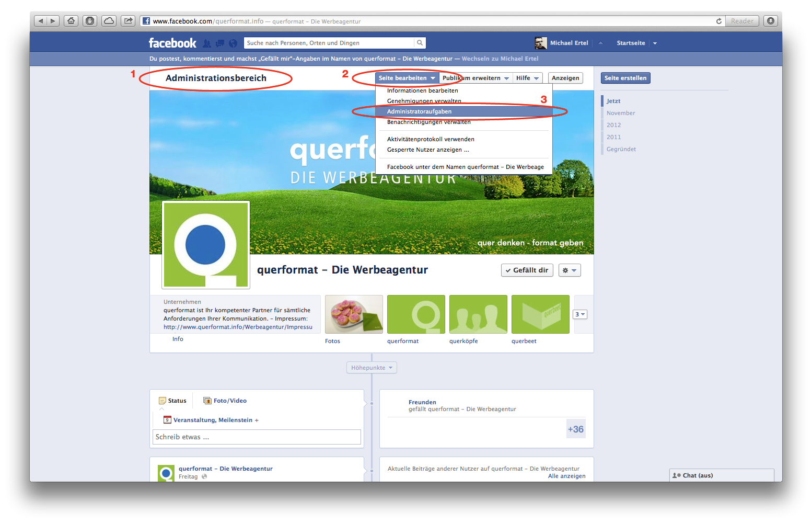Jump to 2012 in the timeline
Image resolution: width=812 pixels, height=523 pixels.
pos(614,125)
